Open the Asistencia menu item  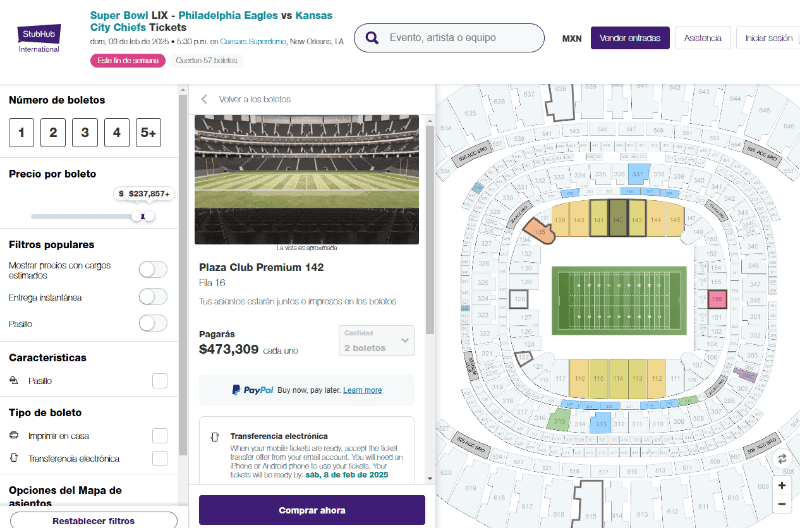702,38
